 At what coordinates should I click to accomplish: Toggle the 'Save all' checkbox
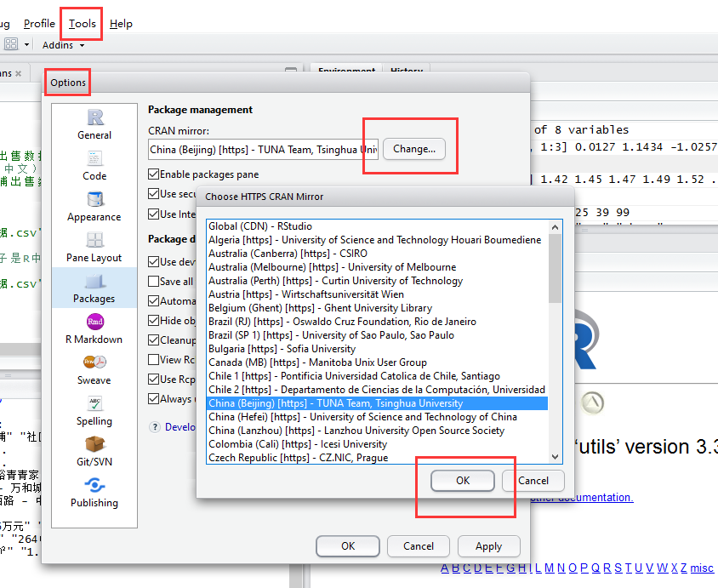point(153,281)
